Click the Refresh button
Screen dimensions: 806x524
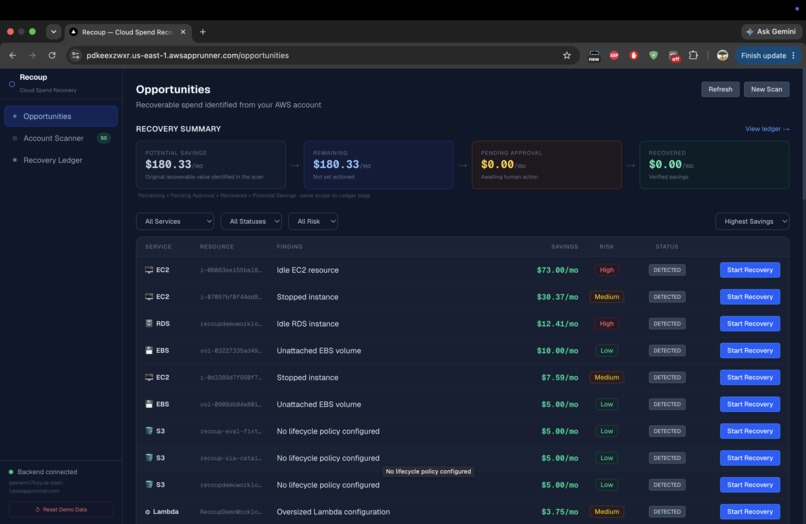(720, 89)
